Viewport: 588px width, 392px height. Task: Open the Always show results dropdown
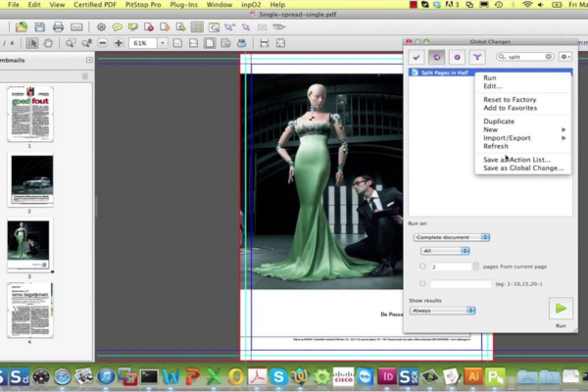443,311
